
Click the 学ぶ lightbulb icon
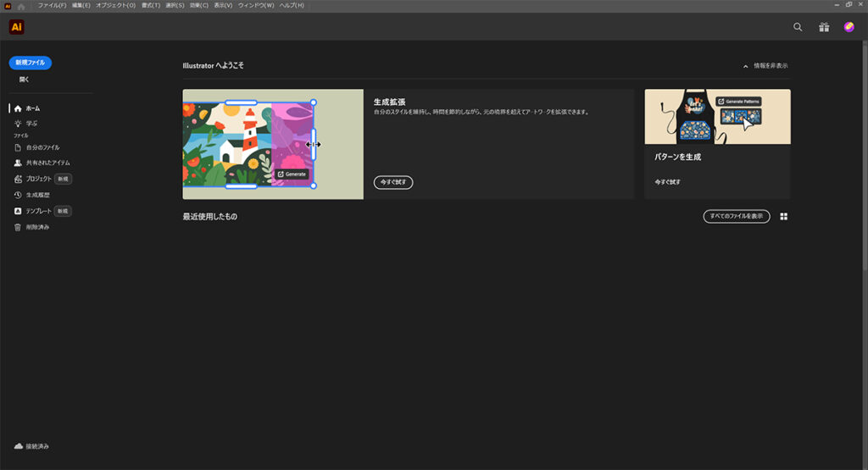[x=18, y=124]
